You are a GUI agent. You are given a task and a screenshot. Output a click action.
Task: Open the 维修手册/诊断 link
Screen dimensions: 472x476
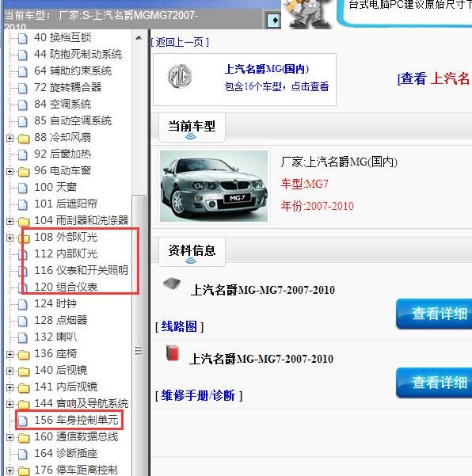tap(199, 395)
